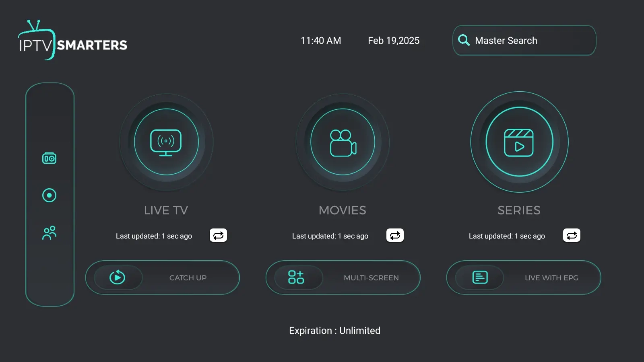Click the IPTV Smarters logo
The height and width of the screenshot is (362, 644).
coord(72,40)
